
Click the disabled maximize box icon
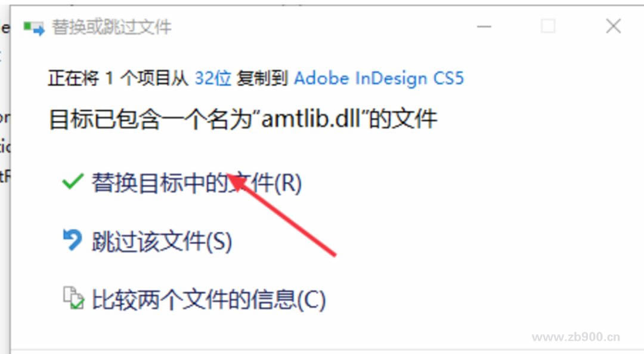click(548, 27)
